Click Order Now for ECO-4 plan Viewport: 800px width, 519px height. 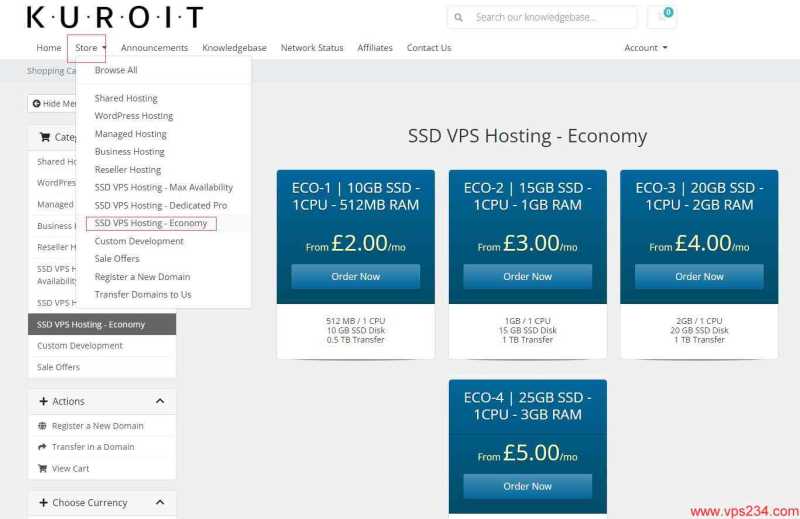pos(528,486)
